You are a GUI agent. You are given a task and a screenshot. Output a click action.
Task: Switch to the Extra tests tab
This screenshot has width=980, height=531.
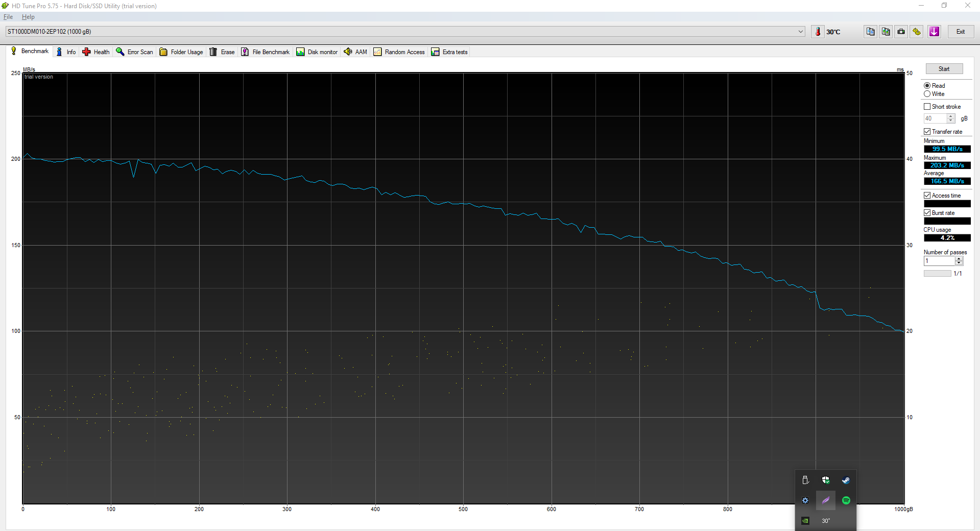pyautogui.click(x=450, y=52)
